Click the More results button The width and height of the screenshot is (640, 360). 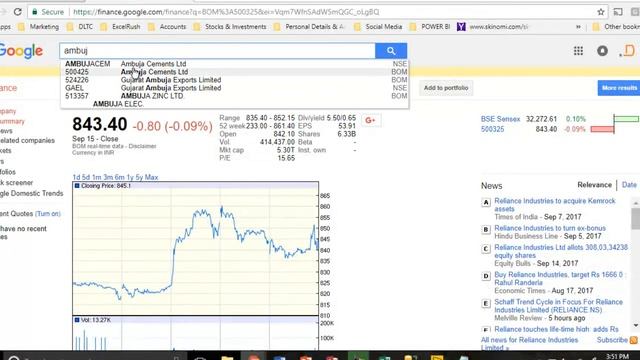tap(619, 88)
